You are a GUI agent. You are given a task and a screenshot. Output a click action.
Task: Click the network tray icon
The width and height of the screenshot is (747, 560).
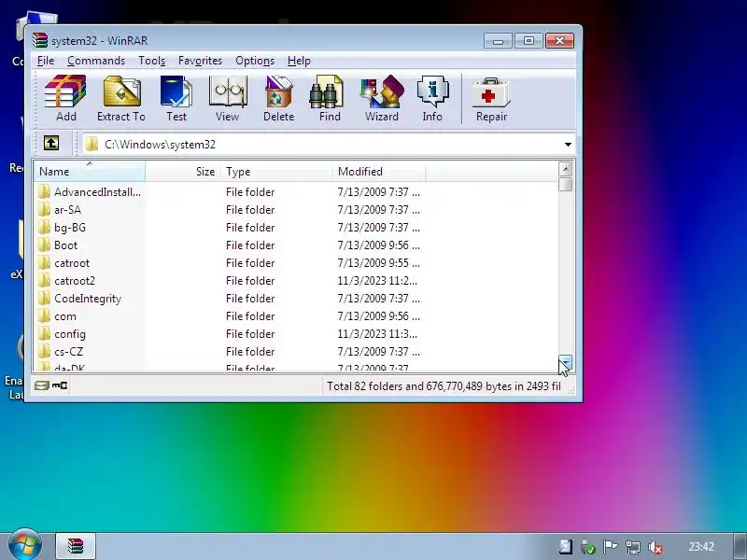[633, 547]
